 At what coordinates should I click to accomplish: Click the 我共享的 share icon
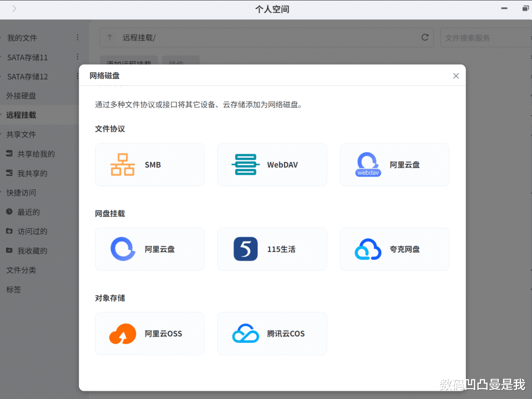tap(9, 173)
